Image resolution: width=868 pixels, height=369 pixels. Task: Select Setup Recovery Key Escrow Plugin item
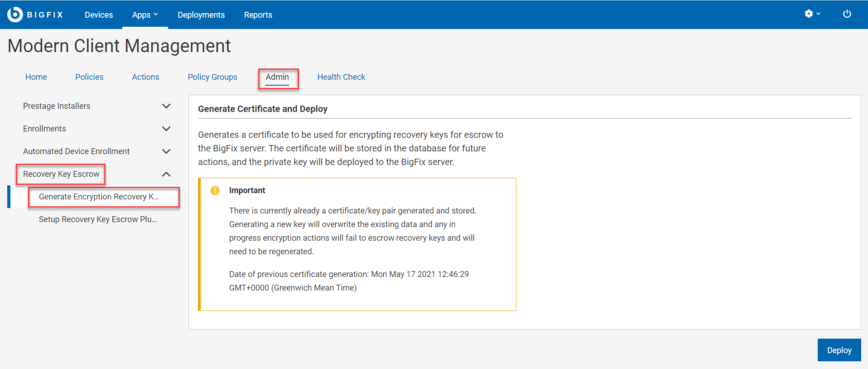click(x=98, y=219)
